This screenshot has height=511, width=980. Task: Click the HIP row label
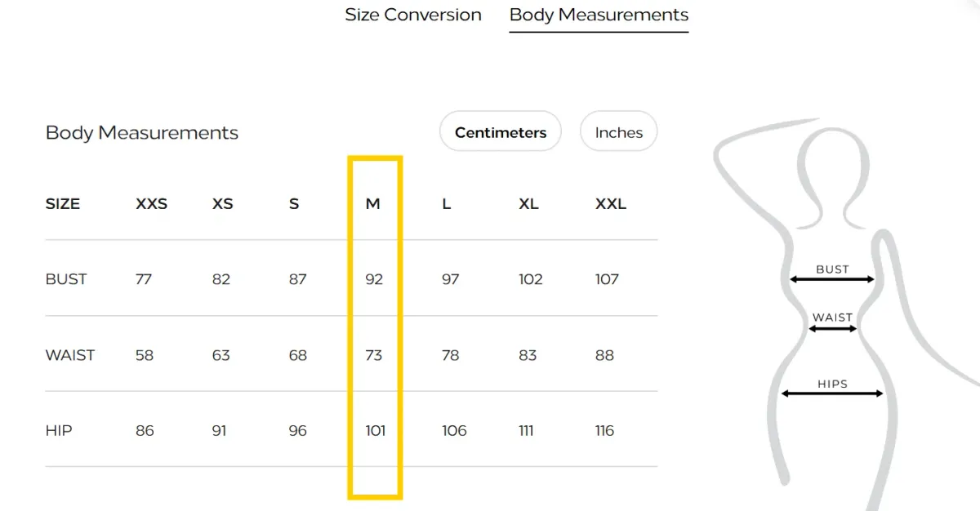click(59, 430)
